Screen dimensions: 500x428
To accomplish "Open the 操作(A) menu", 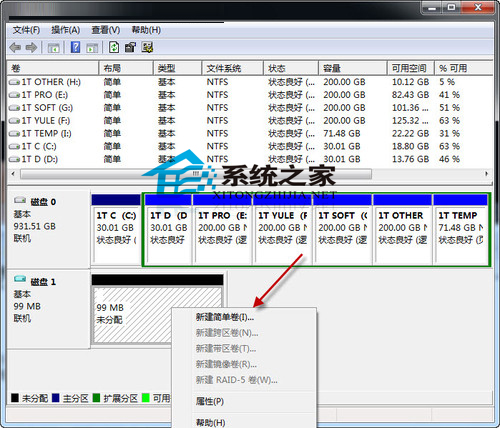I will click(x=65, y=30).
